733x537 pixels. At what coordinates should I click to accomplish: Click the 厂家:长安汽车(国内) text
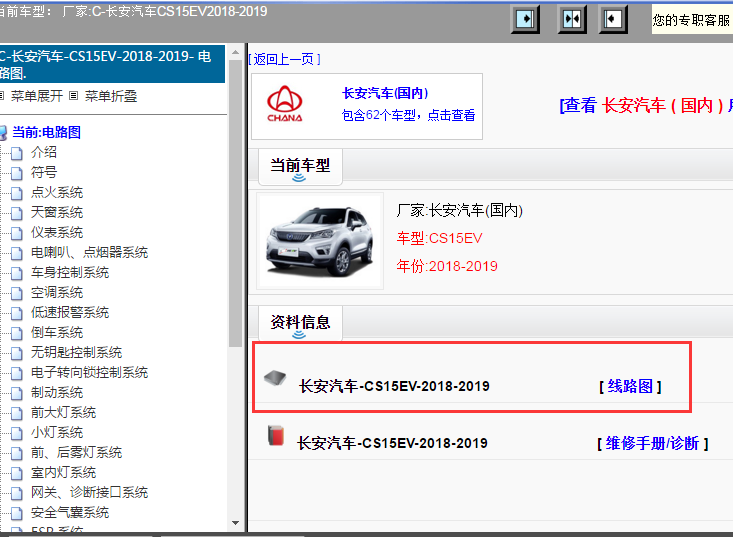click(x=460, y=210)
